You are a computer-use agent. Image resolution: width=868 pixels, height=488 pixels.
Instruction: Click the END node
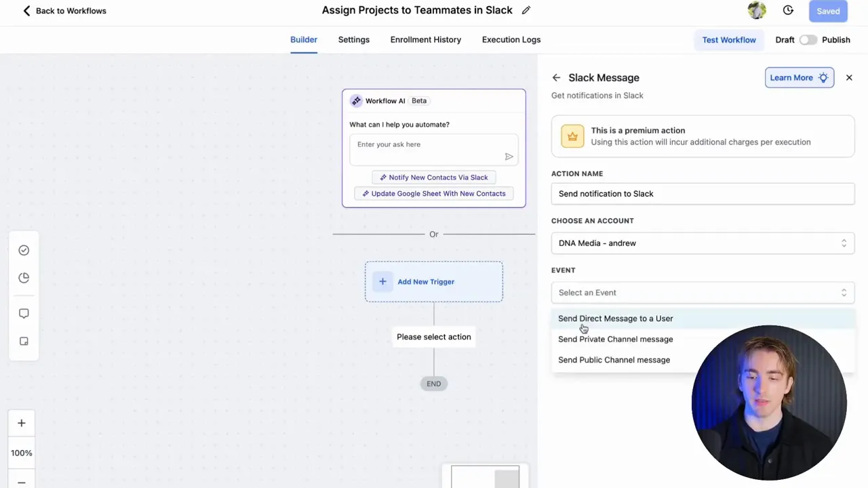434,384
